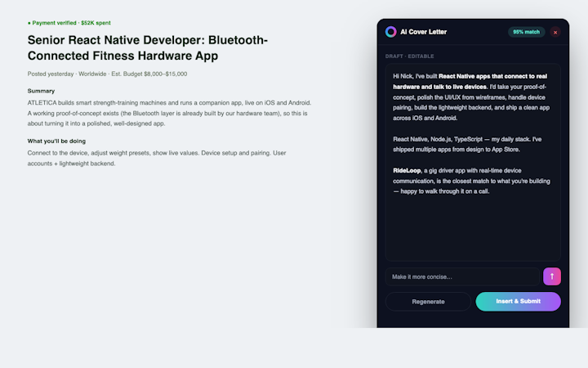Click the 'Make it more concise…' input field
588x368 pixels.
point(462,276)
